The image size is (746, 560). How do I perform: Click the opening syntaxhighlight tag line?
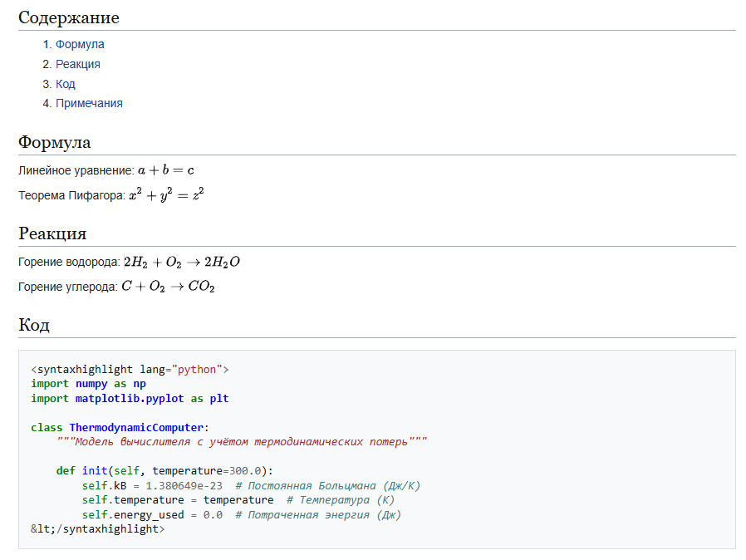pyautogui.click(x=130, y=369)
